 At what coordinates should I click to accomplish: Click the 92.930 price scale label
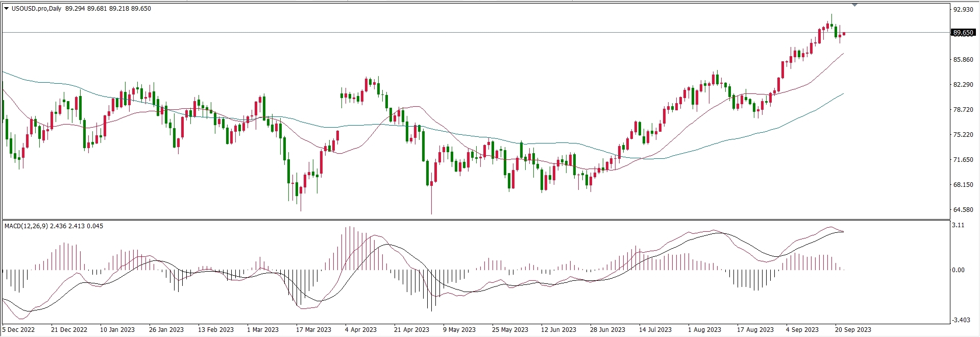(963, 9)
